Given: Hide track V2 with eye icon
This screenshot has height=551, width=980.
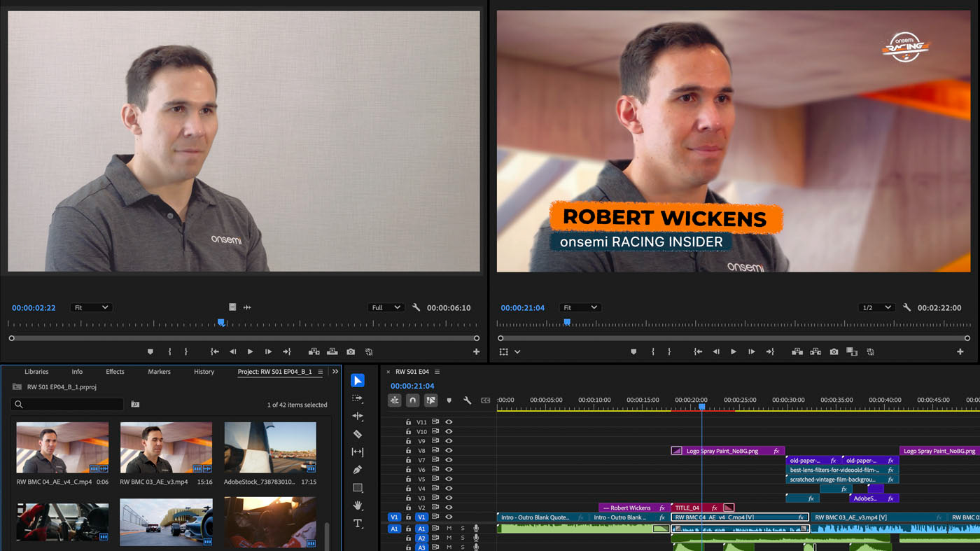Looking at the screenshot, I should pos(449,508).
